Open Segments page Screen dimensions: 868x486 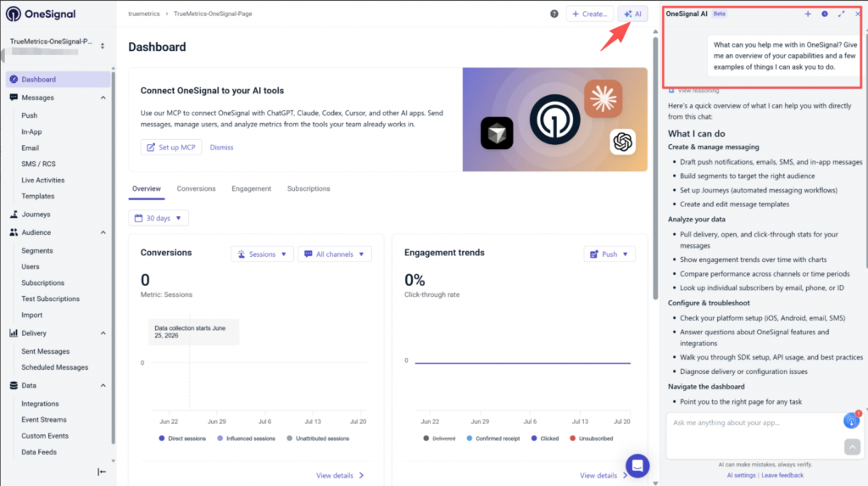pos(37,250)
